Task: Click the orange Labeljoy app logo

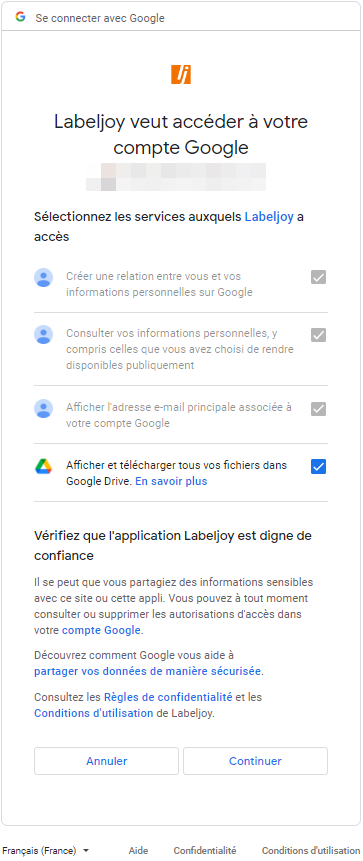Action: (181, 74)
